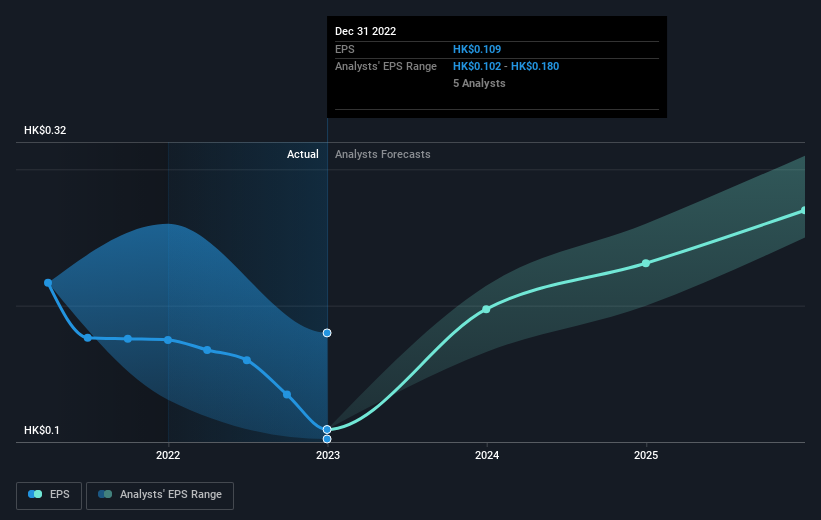Screen dimensions: 821x520
Task: Click the HK$0.109 EPS value in tooltip
Action: (x=477, y=49)
